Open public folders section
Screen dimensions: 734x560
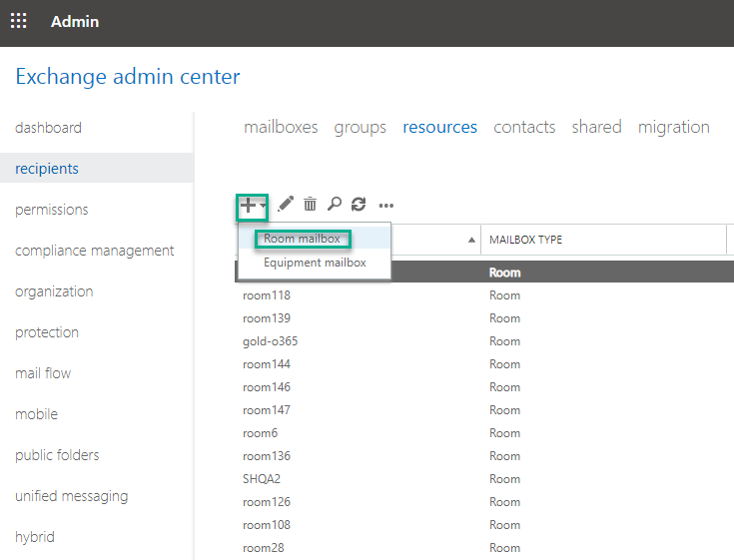tap(57, 455)
